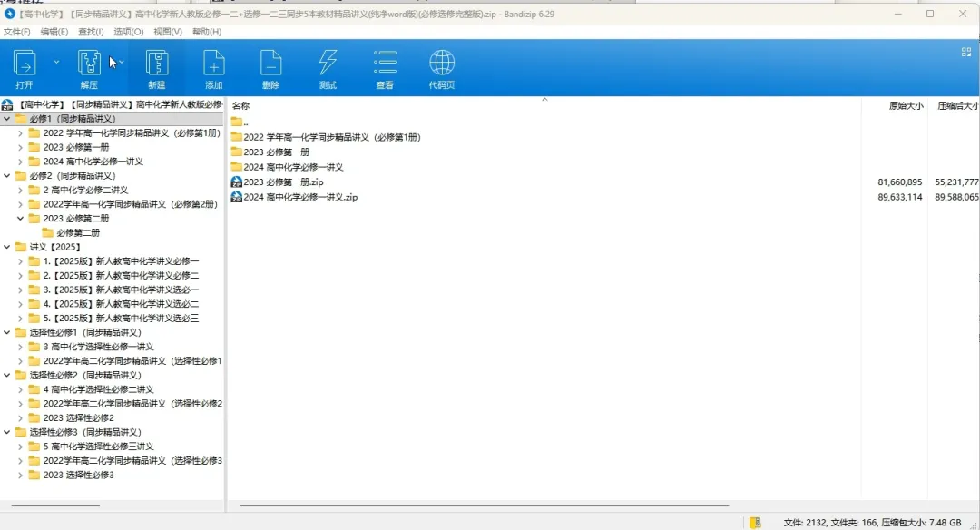Viewport: 980px width, 530px height.
Task: Collapse 选择性必修3 (同步精品讲义) tree node
Action: (7, 432)
